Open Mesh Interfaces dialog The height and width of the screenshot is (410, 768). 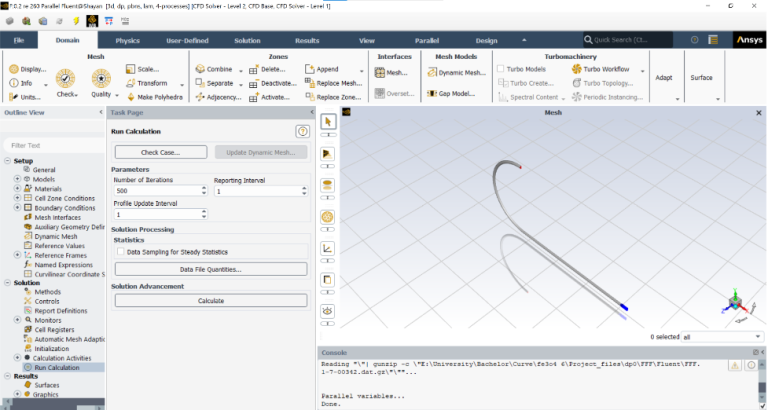coord(391,72)
